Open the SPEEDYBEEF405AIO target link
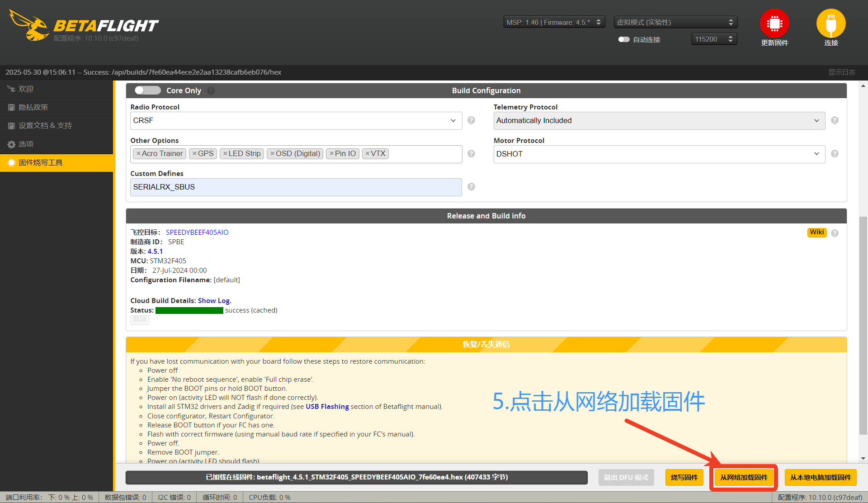This screenshot has height=503, width=868. click(x=197, y=233)
